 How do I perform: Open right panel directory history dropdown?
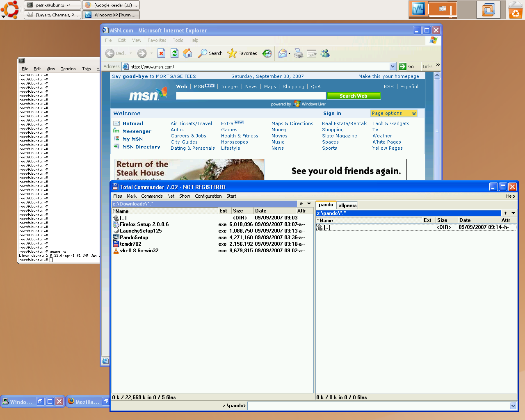point(513,213)
